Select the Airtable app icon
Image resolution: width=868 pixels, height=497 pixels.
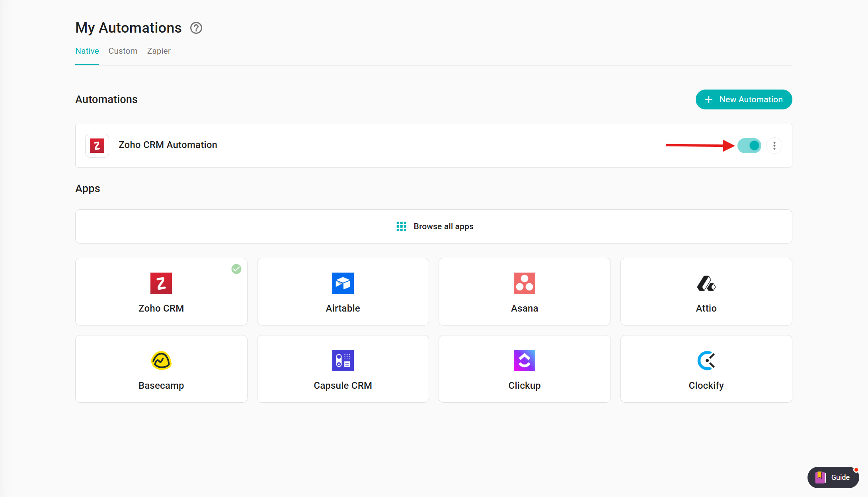pos(343,283)
